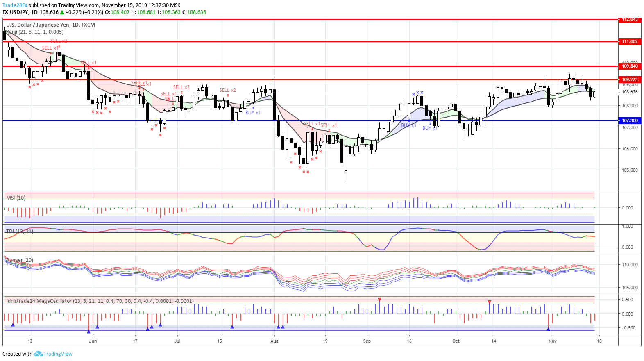The width and height of the screenshot is (644, 361).
Task: Click the U.S. Dollar / Japanese Yen chart title
Action: point(50,25)
